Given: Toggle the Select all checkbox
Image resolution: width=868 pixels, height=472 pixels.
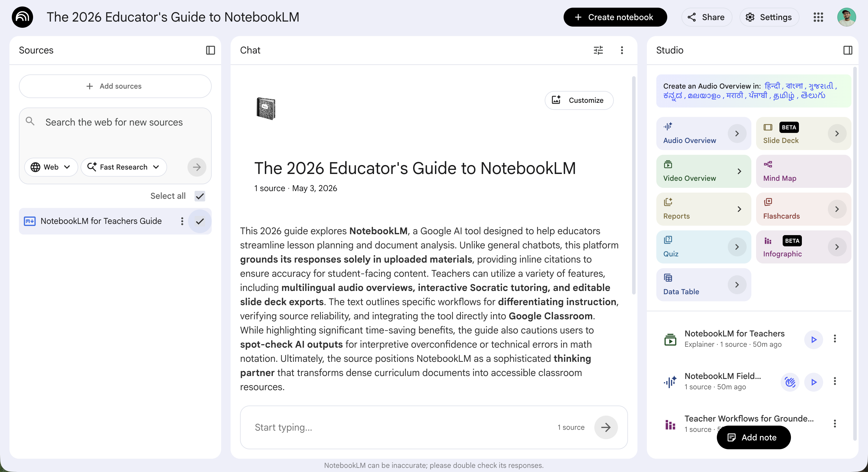Looking at the screenshot, I should (x=200, y=196).
